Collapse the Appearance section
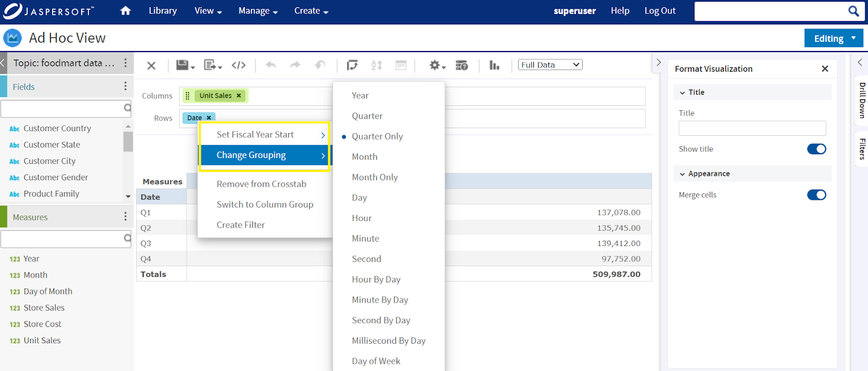The height and width of the screenshot is (371, 868). pos(682,174)
